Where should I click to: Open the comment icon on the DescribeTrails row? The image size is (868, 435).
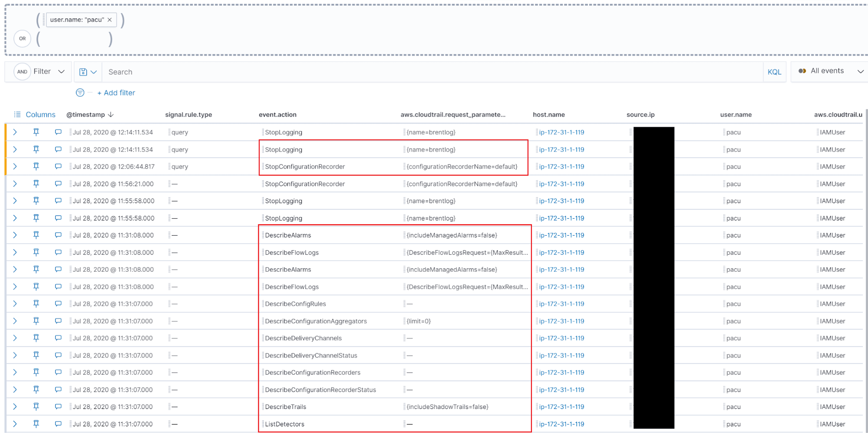(58, 407)
